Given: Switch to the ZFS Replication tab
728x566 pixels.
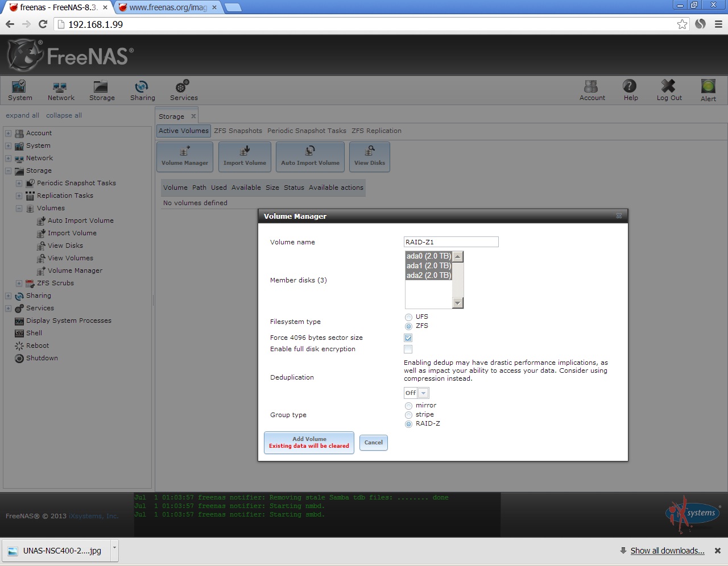Looking at the screenshot, I should (x=377, y=131).
